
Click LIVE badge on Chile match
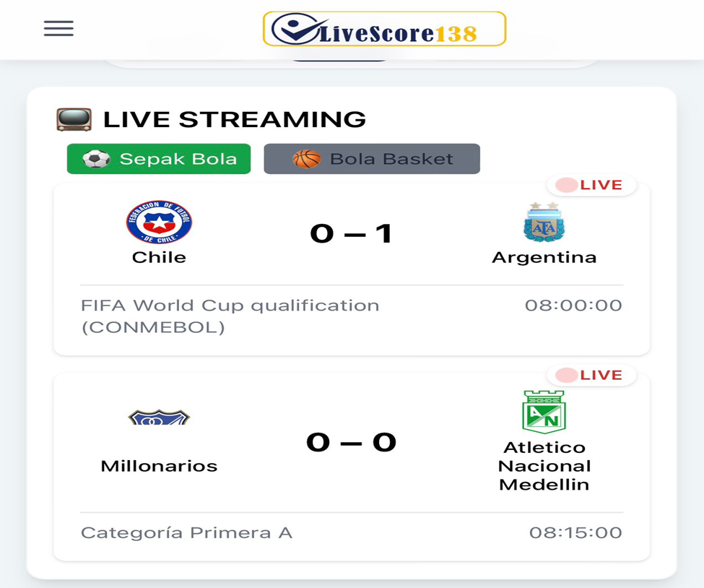591,185
